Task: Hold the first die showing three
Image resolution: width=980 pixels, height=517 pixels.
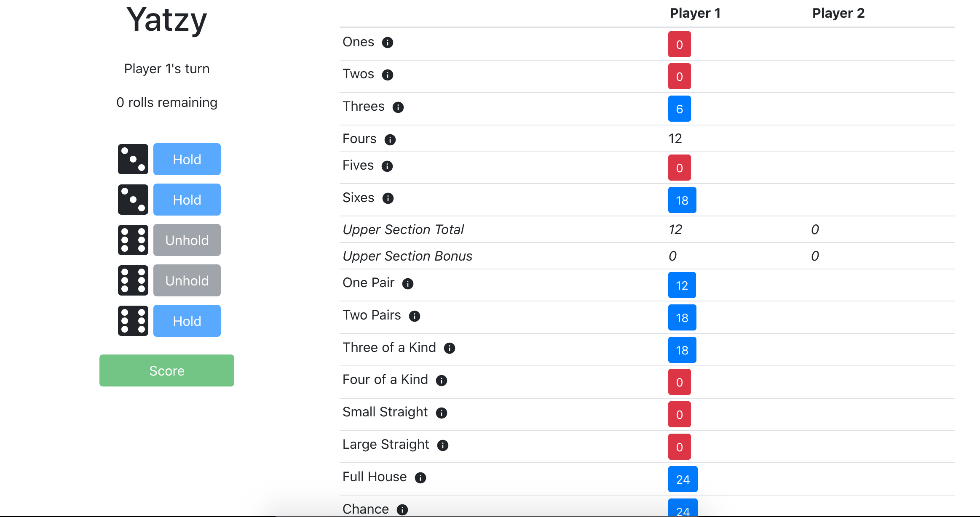Action: 187,159
